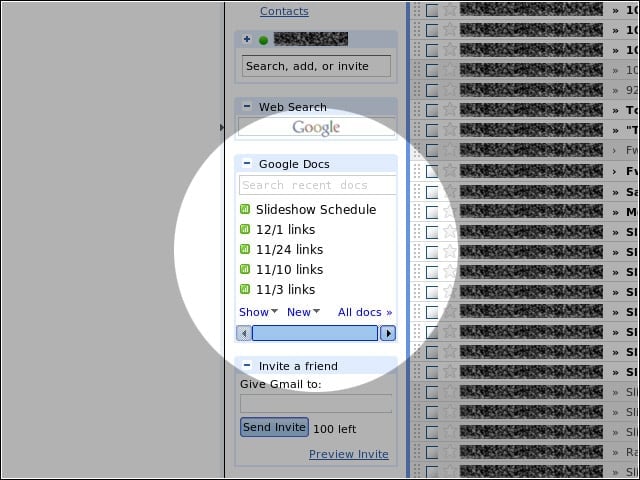Click the Send Invite button
The image size is (640, 480).
[274, 427]
